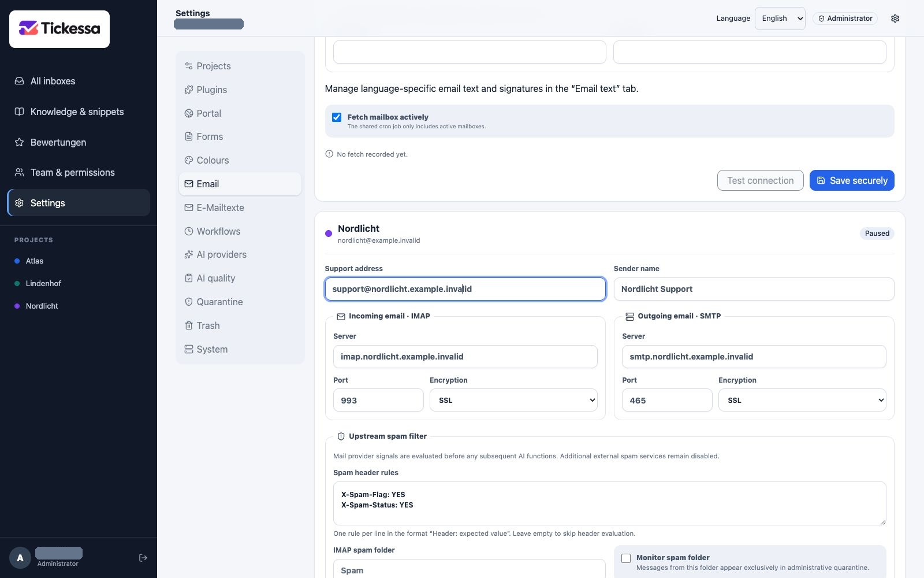924x578 pixels.
Task: Go to E-Mailtexte settings section
Action: [x=240, y=208]
